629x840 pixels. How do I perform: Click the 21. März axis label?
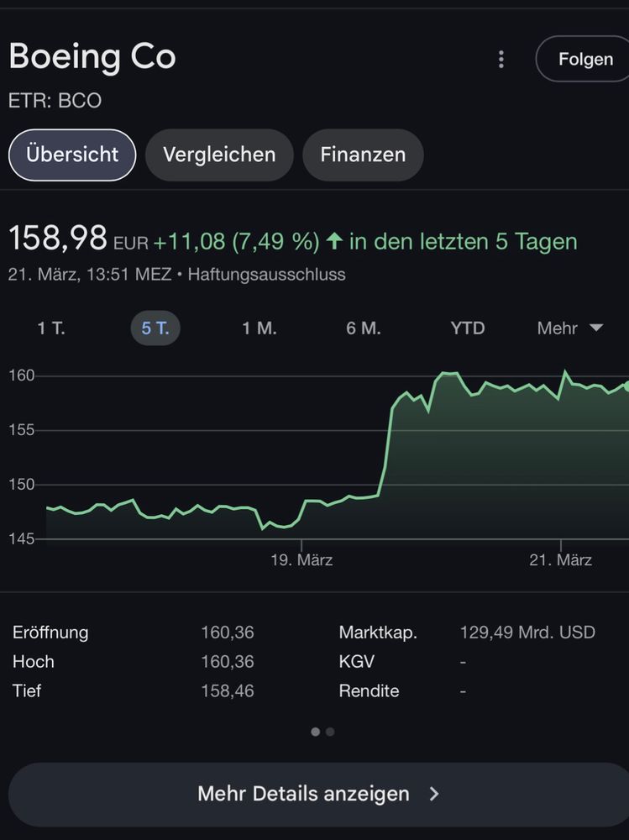coord(560,560)
